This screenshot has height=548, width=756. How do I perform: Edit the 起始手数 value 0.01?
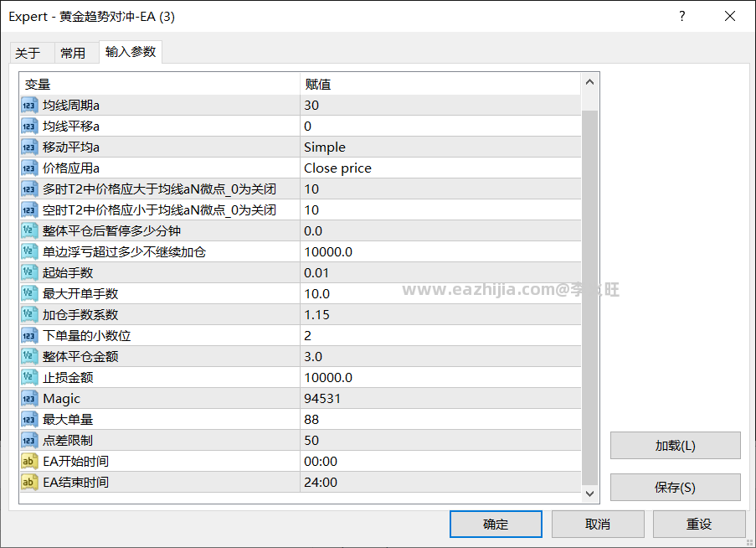pos(440,272)
